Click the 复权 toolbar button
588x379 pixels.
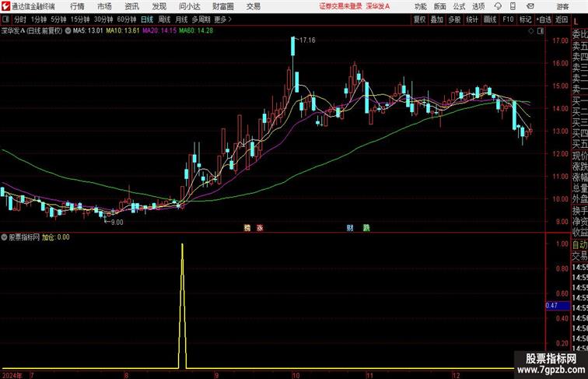point(420,19)
